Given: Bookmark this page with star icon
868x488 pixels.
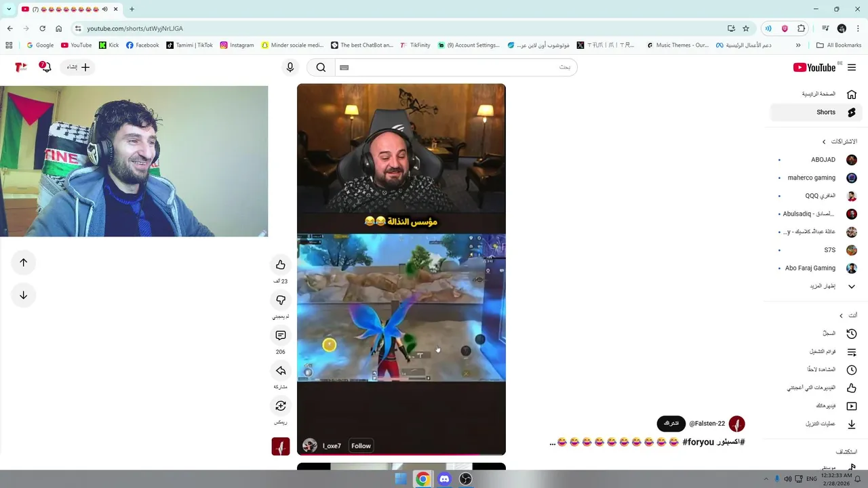Looking at the screenshot, I should 746,28.
